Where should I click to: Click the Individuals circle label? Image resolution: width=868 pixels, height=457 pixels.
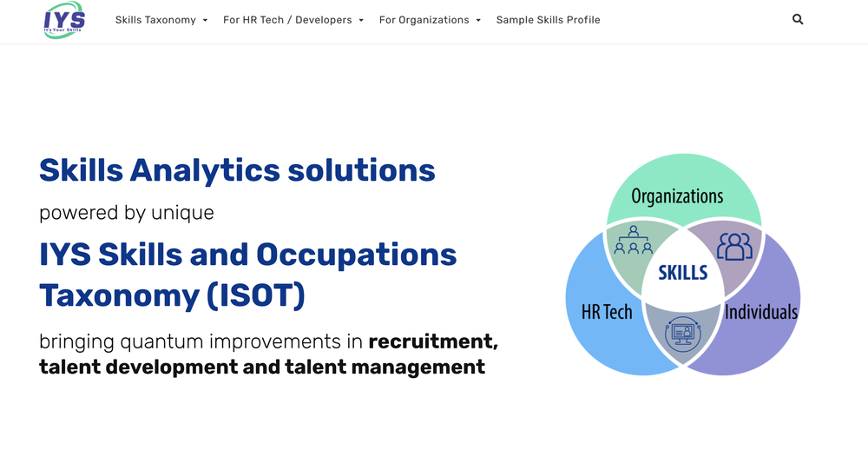(761, 312)
